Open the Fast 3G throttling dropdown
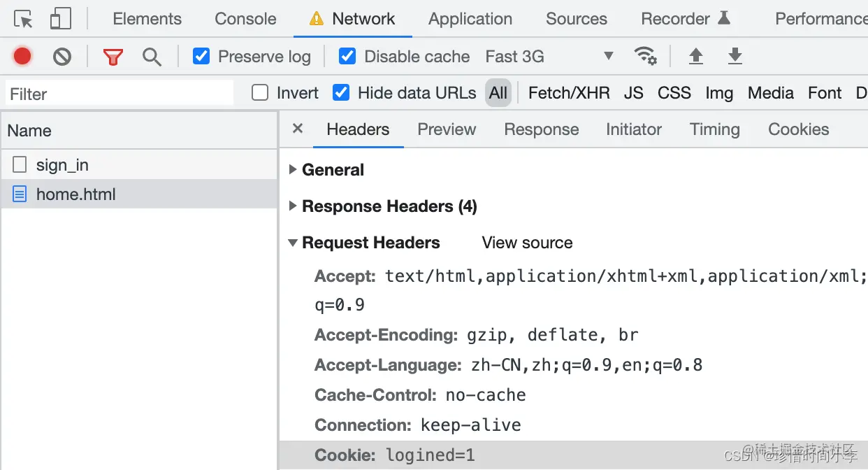 click(x=549, y=57)
